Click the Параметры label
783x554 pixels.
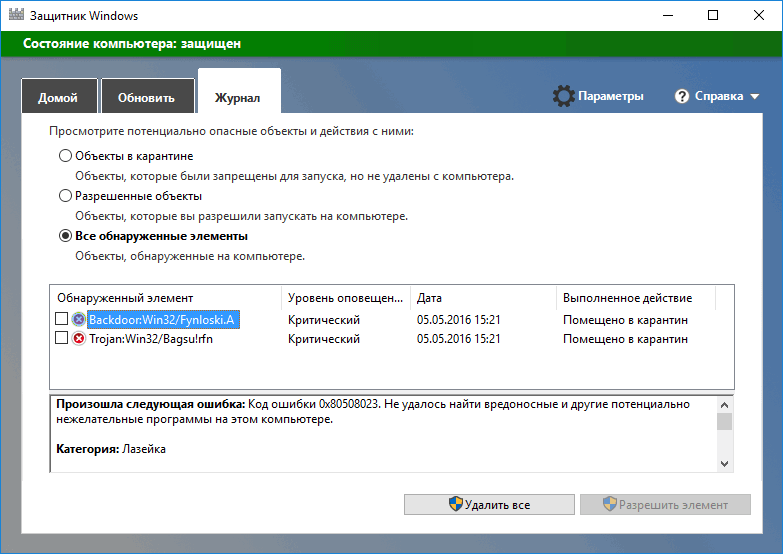tap(611, 96)
